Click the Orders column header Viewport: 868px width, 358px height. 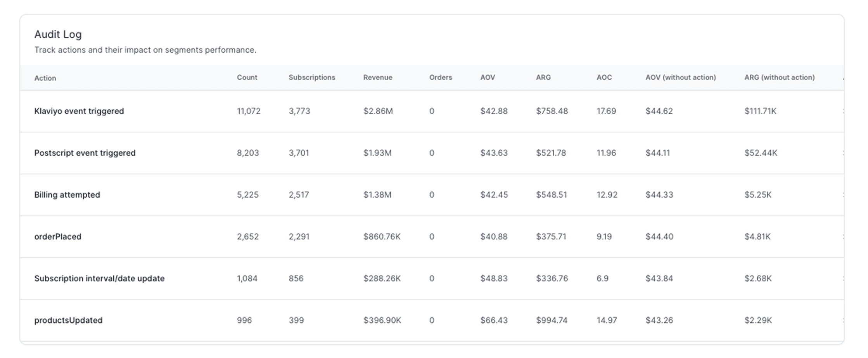pos(440,77)
